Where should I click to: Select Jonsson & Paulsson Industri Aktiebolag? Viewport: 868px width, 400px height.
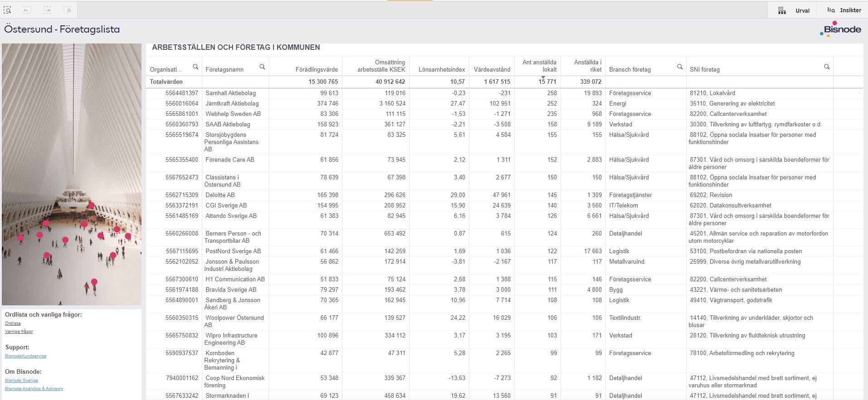tap(232, 265)
